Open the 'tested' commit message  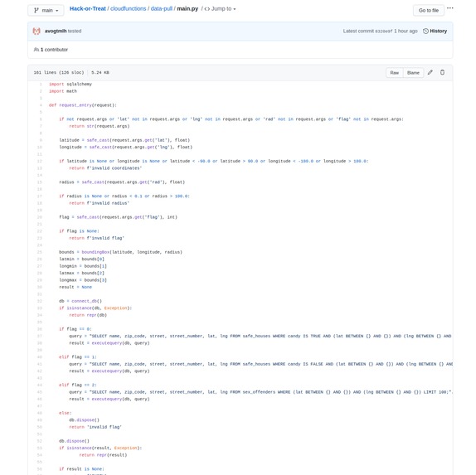75,31
